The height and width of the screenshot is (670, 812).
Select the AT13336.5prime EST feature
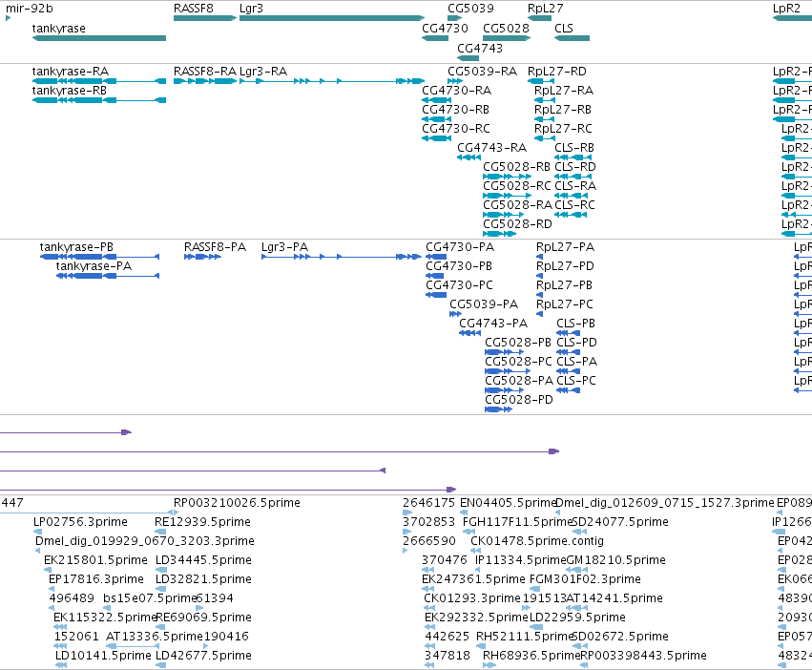coord(133,646)
